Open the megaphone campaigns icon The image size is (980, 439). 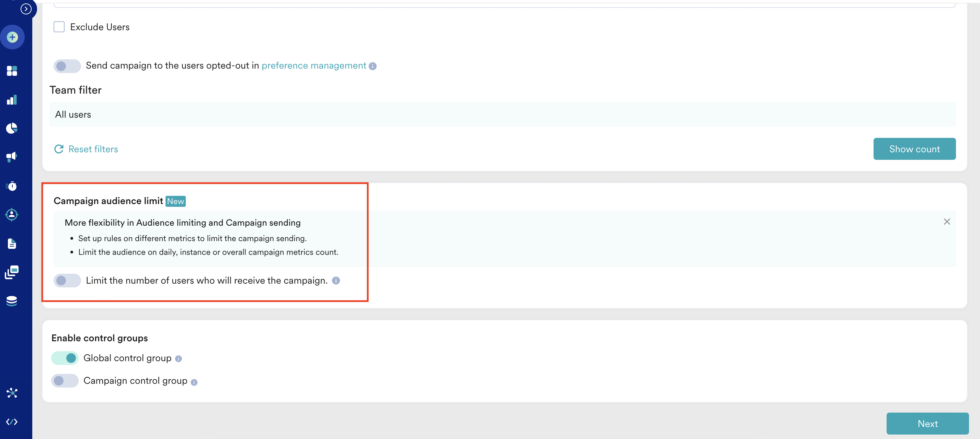(x=12, y=157)
